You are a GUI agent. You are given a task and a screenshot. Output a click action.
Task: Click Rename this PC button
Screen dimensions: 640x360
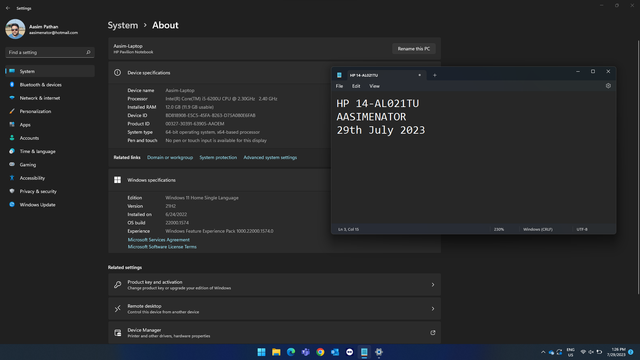point(413,49)
